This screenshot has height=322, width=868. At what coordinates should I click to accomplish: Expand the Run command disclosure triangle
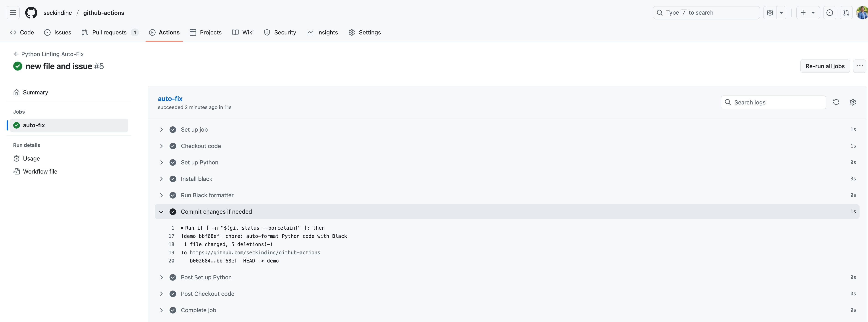click(x=182, y=228)
